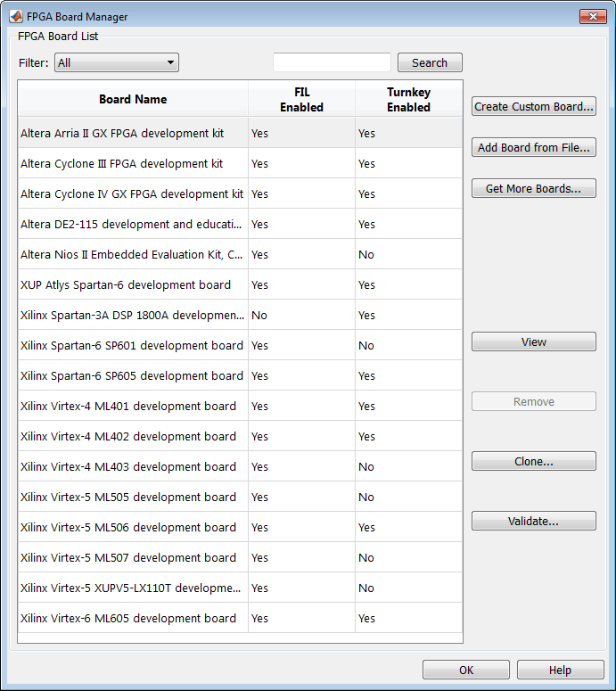Select XUP Atlys Spartan-6 development board

240,284
